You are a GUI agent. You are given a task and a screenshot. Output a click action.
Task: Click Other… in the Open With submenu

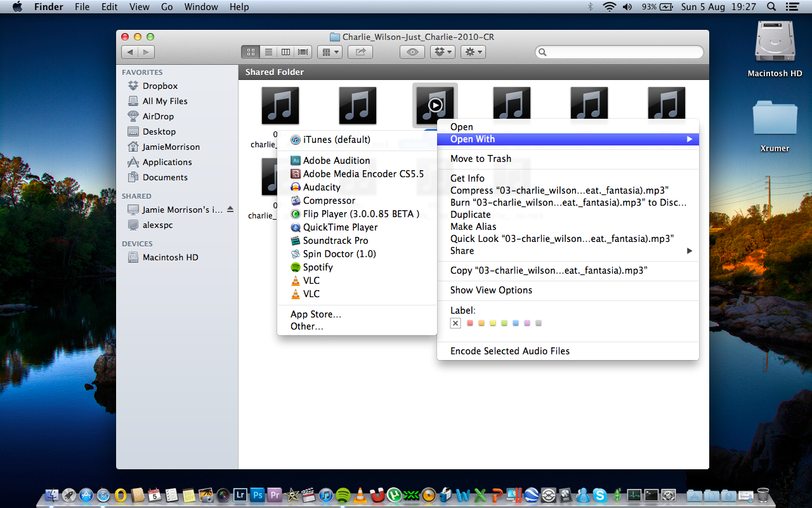click(x=357, y=326)
